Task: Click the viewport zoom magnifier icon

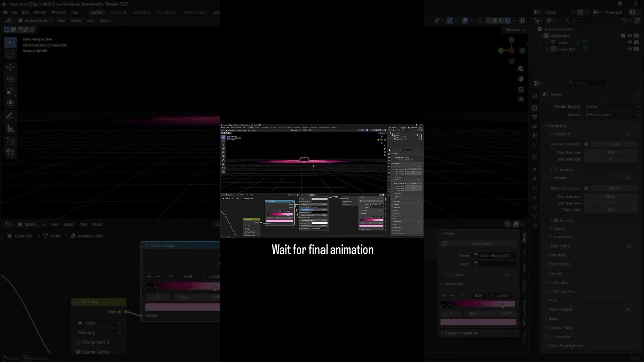Action: [520, 69]
